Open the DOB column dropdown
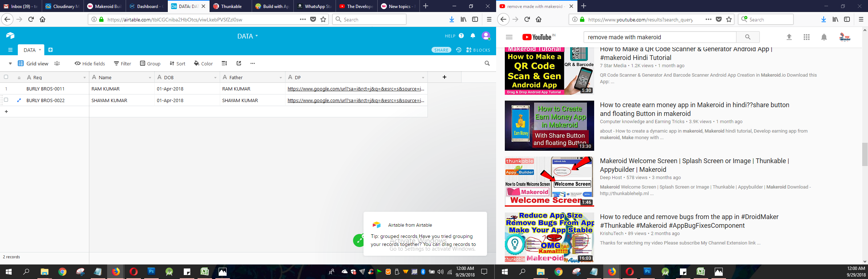Screen dimensions: 868x279 tap(215, 77)
